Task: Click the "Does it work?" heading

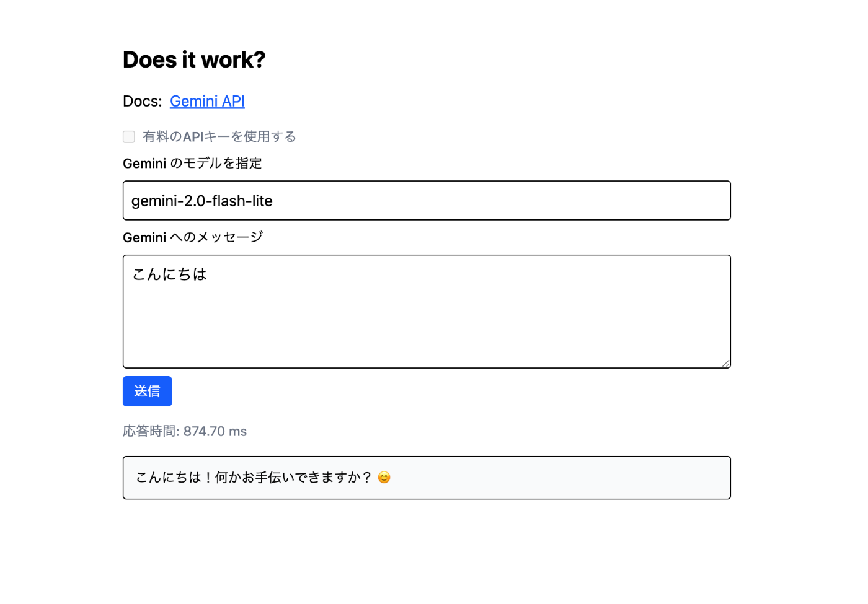Action: pyautogui.click(x=194, y=60)
